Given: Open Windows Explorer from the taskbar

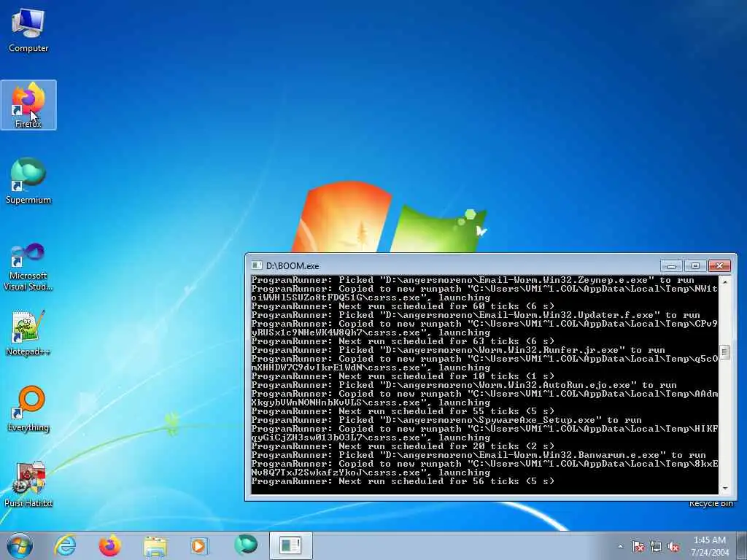Looking at the screenshot, I should click(155, 545).
